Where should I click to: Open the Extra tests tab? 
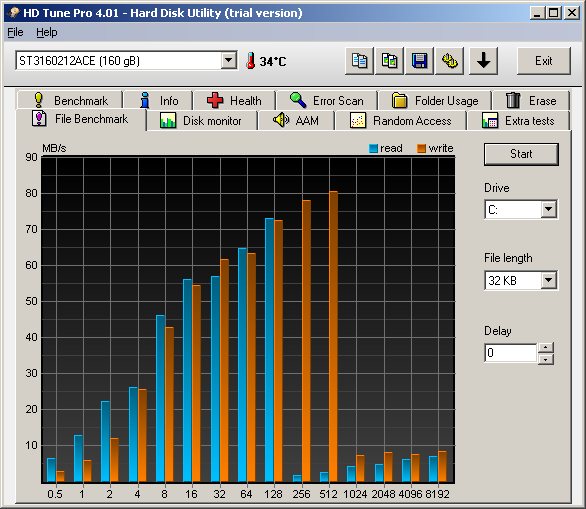519,121
